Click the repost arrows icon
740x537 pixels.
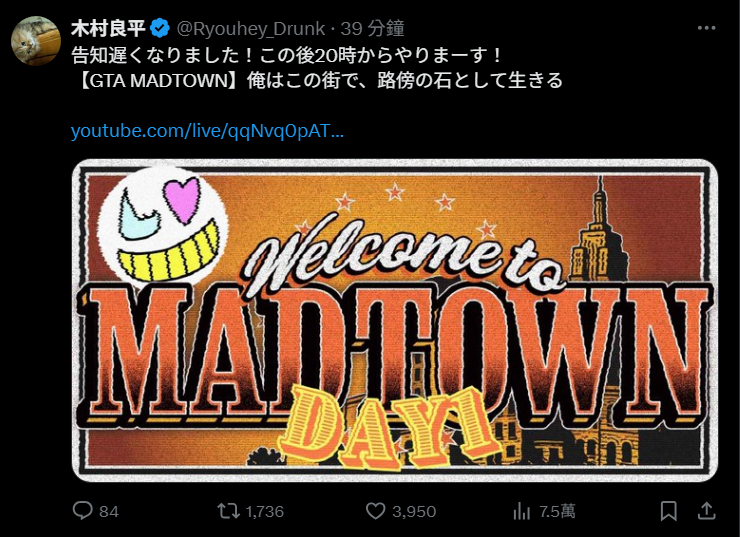228,511
